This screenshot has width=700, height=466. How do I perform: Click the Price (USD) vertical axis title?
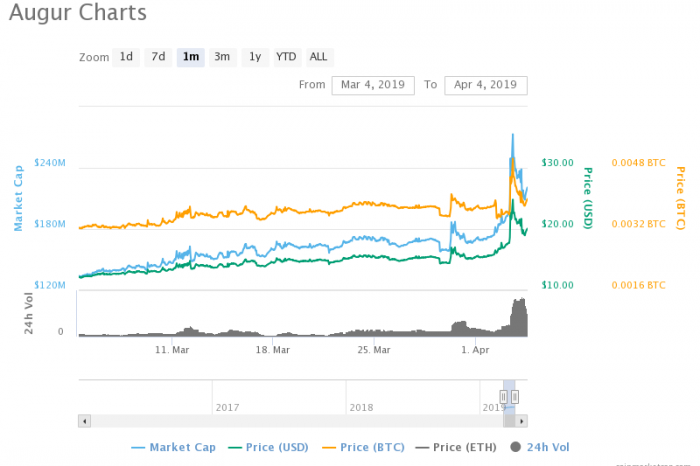pyautogui.click(x=588, y=198)
